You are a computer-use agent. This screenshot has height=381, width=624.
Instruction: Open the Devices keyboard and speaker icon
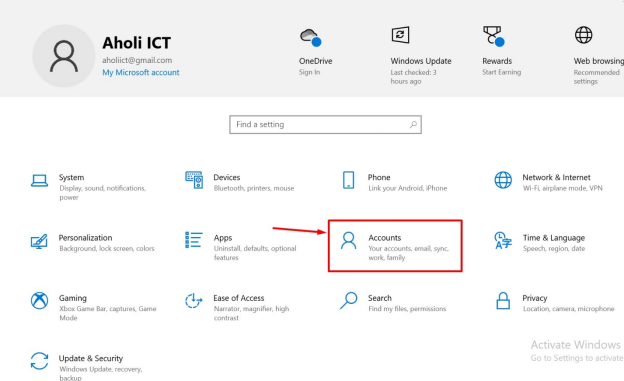coord(194,180)
